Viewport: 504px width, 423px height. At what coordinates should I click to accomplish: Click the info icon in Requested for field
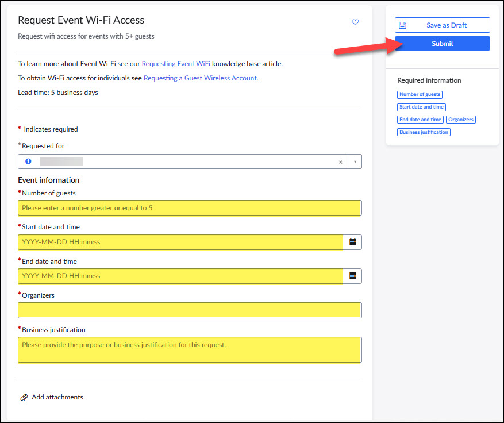coord(28,161)
